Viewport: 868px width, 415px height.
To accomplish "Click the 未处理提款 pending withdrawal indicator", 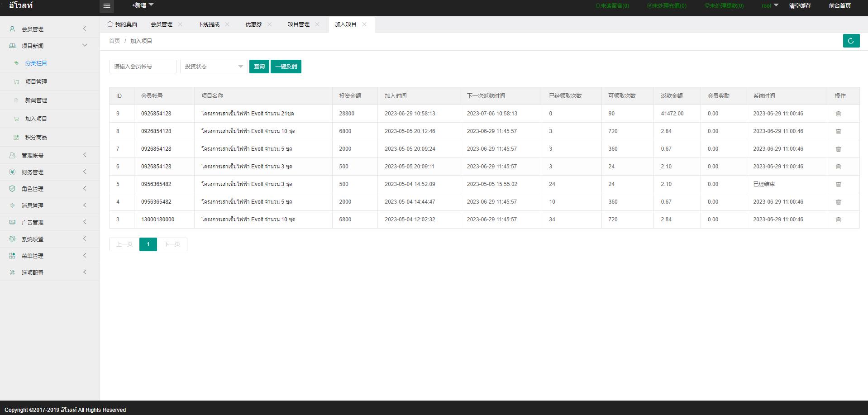I will coord(724,6).
